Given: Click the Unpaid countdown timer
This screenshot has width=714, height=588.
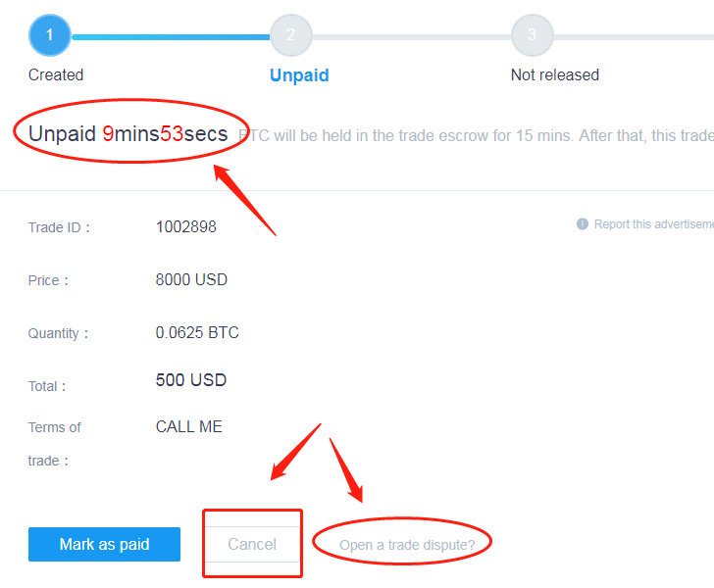Looking at the screenshot, I should (127, 134).
